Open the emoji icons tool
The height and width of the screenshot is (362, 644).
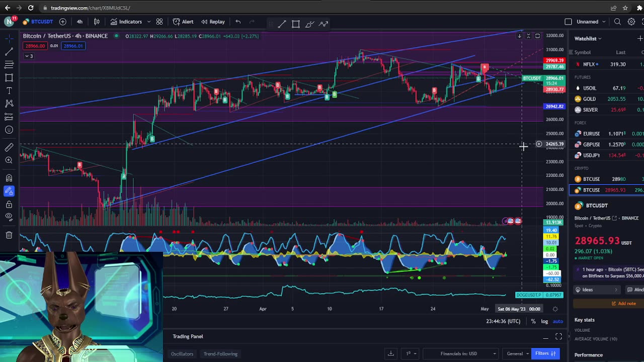pos(9,130)
